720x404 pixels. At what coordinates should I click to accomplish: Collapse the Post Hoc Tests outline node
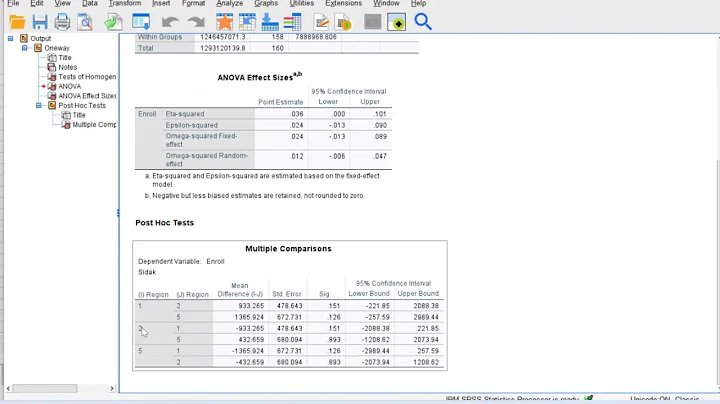(x=39, y=106)
